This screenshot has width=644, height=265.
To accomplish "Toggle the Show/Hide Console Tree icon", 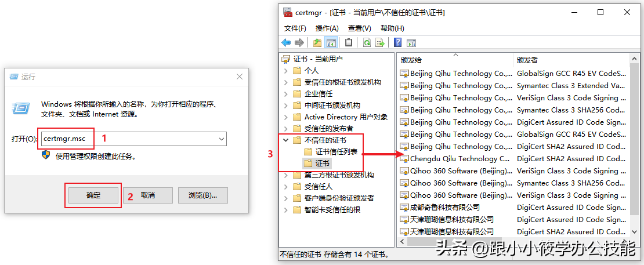I will 331,42.
